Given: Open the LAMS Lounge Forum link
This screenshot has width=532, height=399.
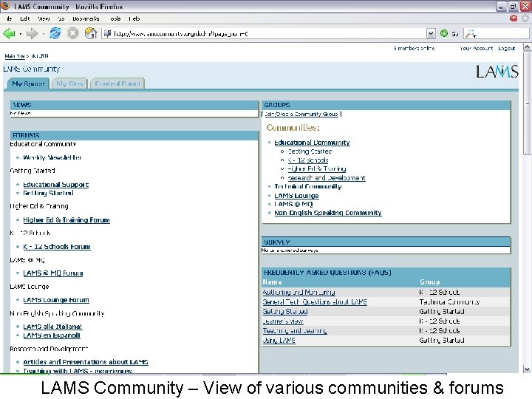Looking at the screenshot, I should pos(56,300).
